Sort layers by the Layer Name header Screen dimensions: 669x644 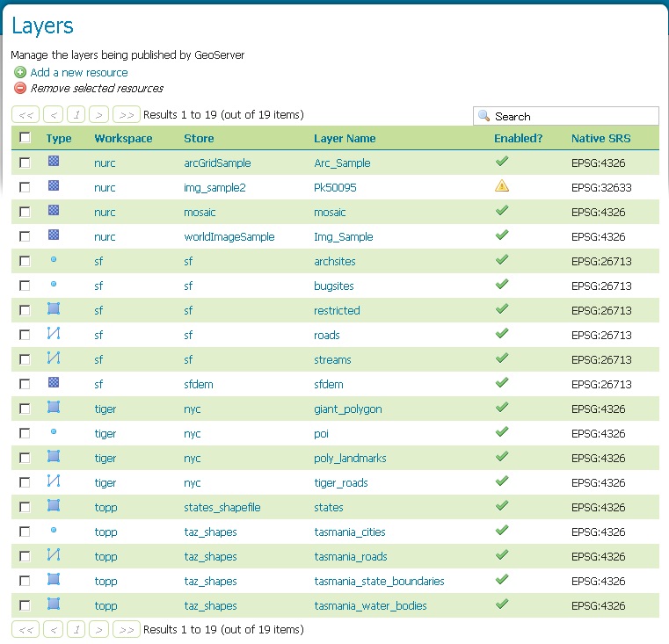[345, 139]
